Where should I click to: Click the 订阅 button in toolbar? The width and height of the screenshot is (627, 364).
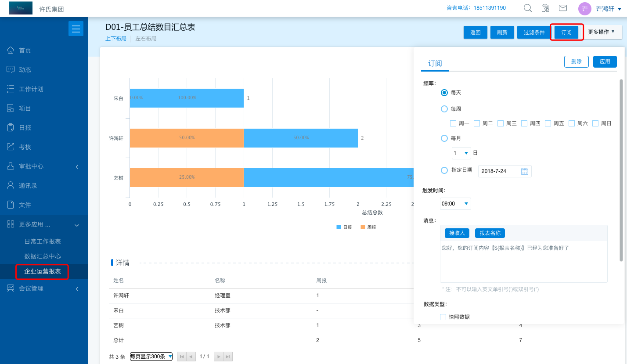(566, 32)
